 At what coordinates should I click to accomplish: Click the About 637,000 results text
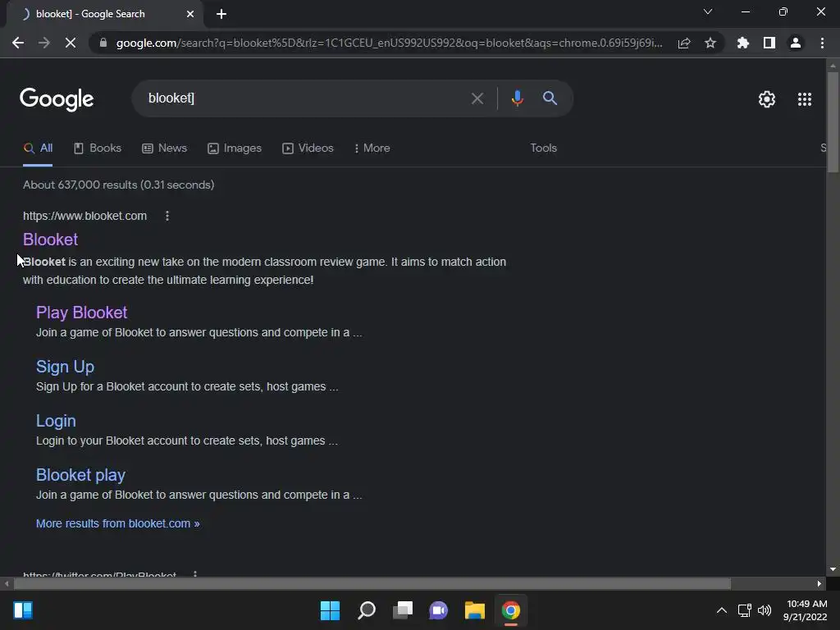coord(118,185)
